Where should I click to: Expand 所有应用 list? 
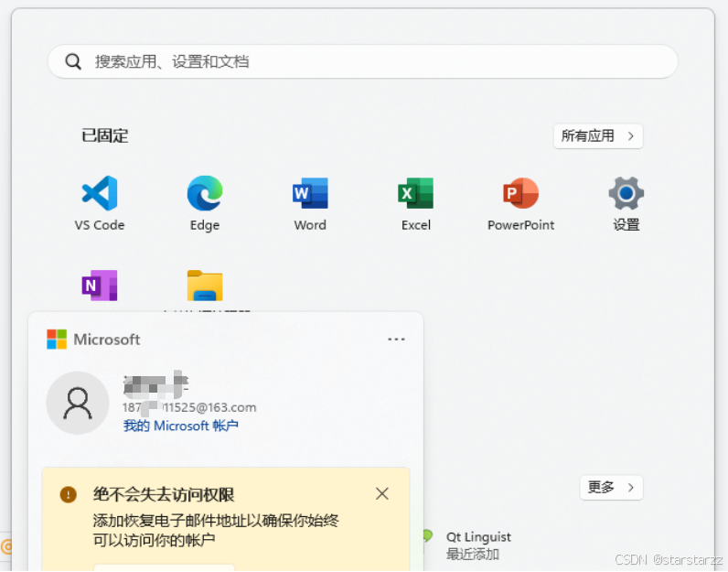click(x=598, y=136)
